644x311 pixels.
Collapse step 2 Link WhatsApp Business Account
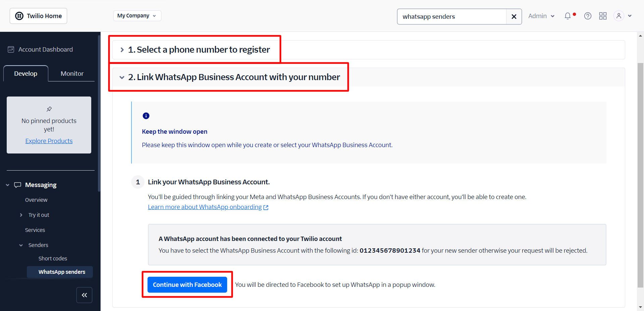tap(122, 77)
